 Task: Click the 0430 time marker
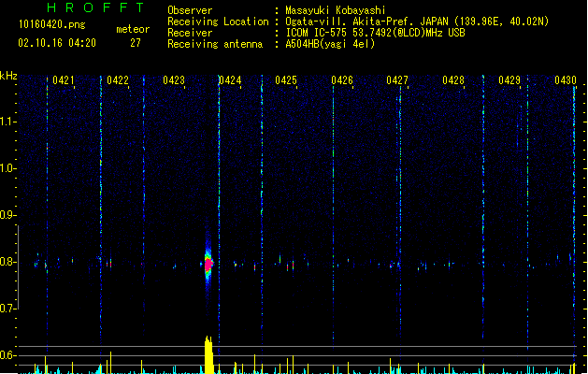coord(566,80)
